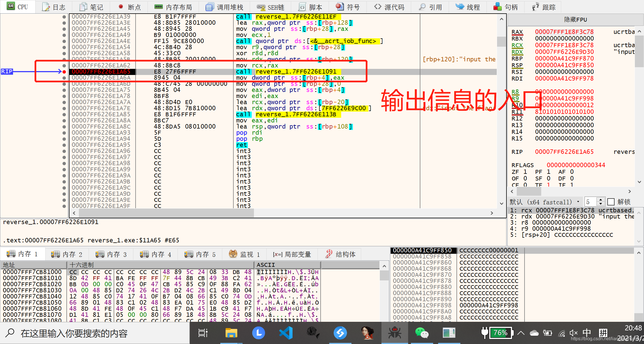Toggle the 解锁 unlock checkbox

(611, 202)
